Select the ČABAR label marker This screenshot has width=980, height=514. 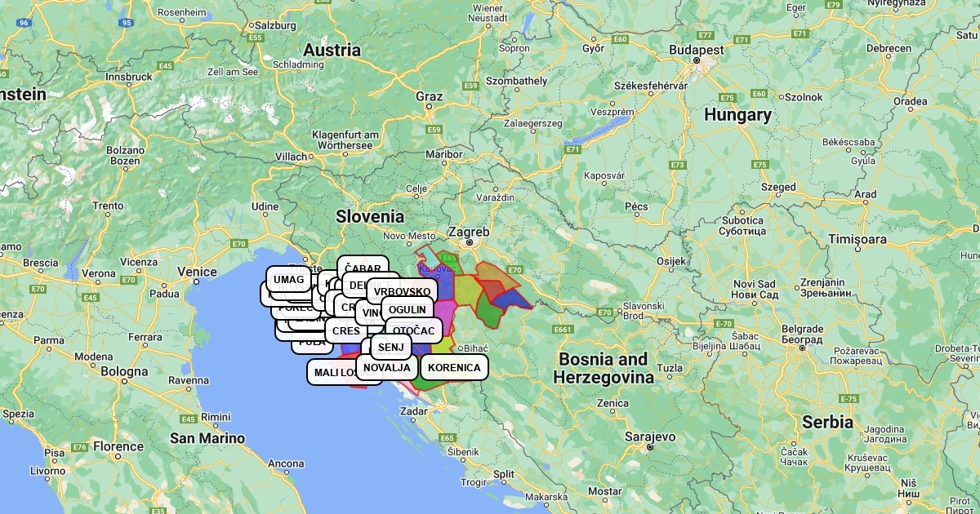363,268
